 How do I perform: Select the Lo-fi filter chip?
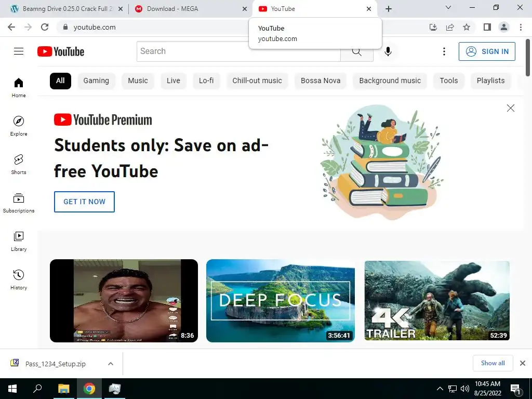206,81
